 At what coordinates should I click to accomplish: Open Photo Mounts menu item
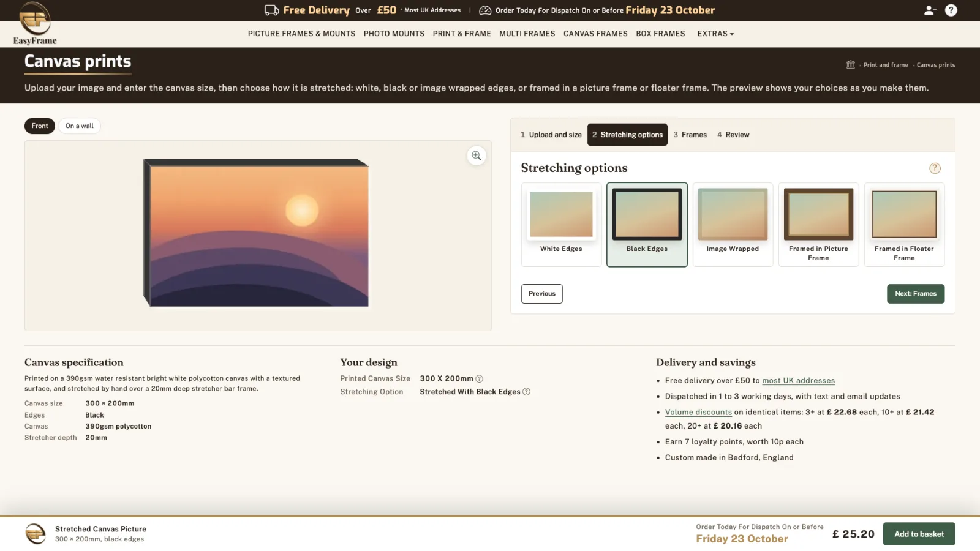coord(394,34)
